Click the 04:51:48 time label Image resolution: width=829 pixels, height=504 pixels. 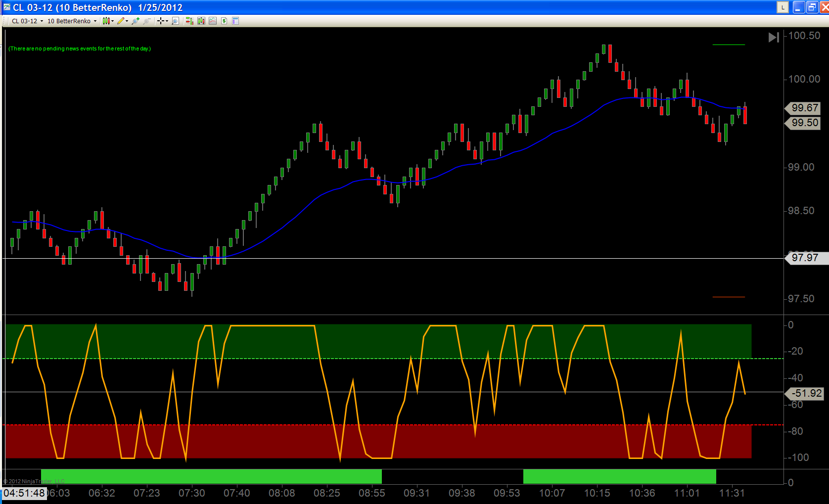pos(24,493)
